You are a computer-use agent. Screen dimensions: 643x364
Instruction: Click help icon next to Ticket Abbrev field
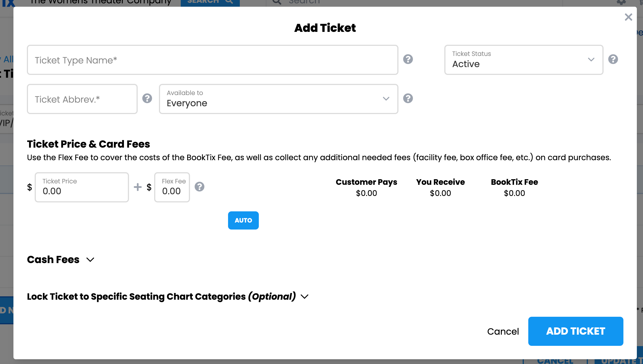pos(147,98)
